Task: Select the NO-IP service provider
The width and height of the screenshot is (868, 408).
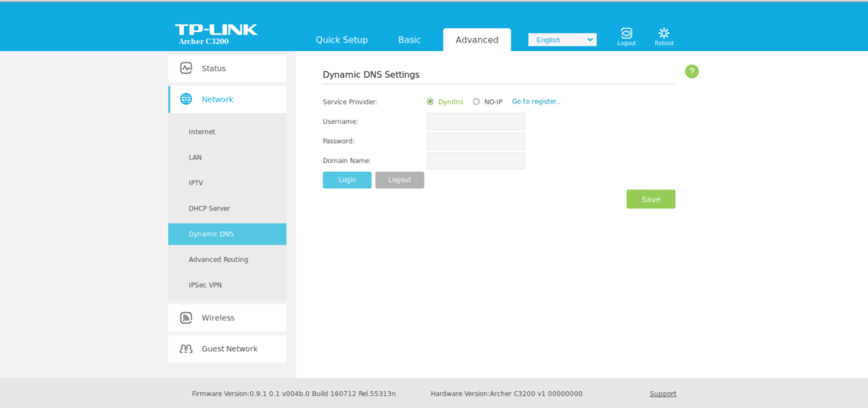Action: coord(476,102)
